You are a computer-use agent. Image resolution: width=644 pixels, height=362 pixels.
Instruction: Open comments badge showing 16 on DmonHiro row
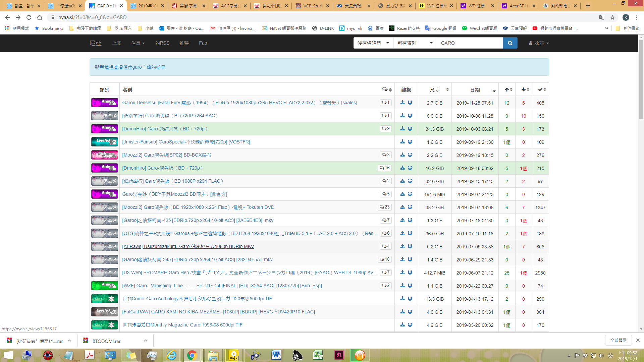[x=385, y=168]
